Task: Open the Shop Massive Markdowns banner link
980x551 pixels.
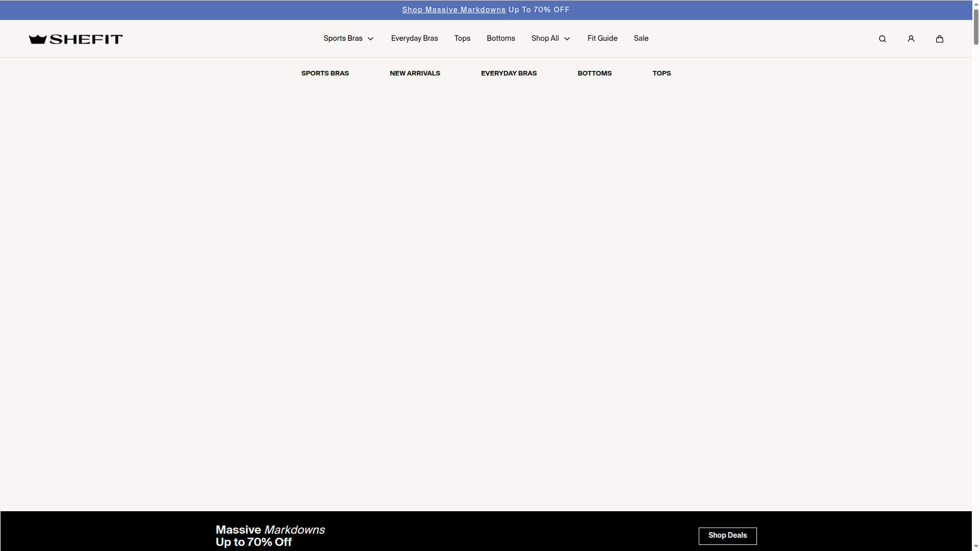Action: pos(453,10)
